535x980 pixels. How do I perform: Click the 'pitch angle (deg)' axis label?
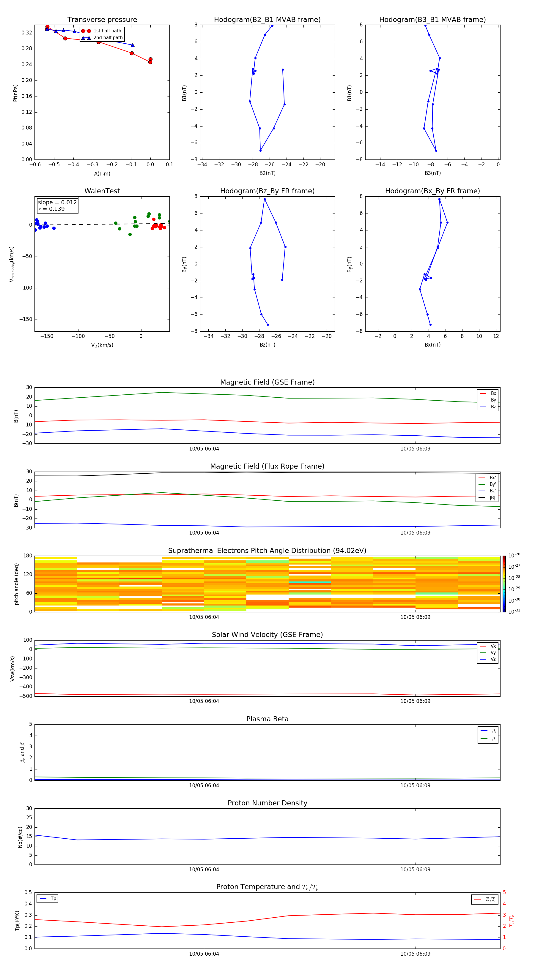[x=16, y=584]
